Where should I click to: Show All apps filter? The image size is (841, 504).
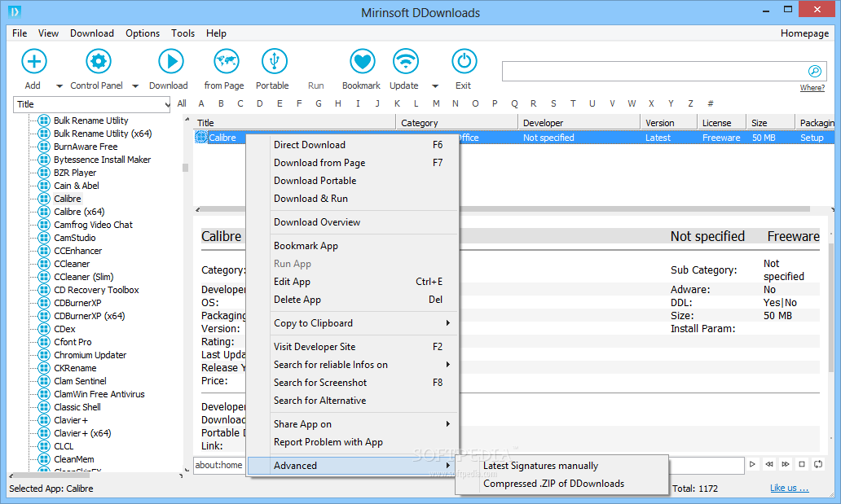(182, 103)
